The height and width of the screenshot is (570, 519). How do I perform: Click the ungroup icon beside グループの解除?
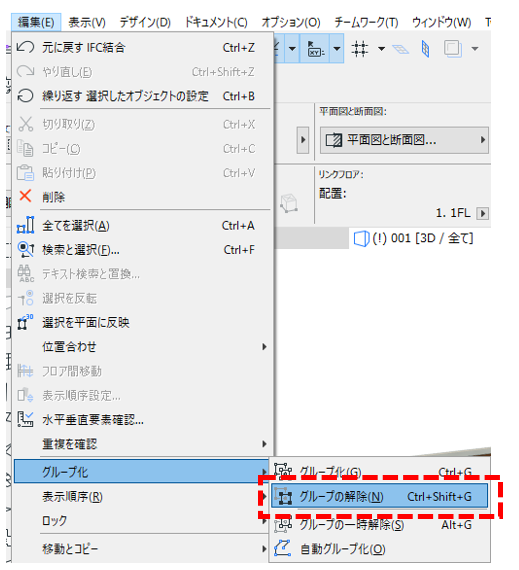tap(283, 497)
